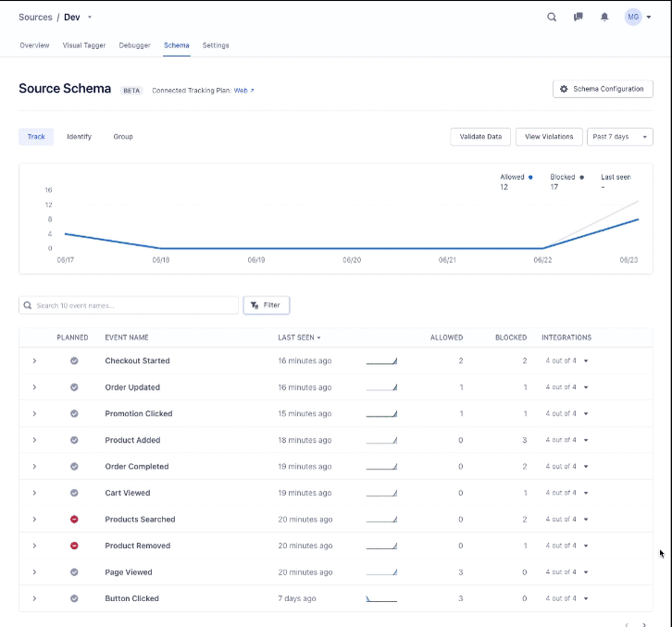The height and width of the screenshot is (627, 672).
Task: Toggle Blocked series in chart legend
Action: coord(566,176)
